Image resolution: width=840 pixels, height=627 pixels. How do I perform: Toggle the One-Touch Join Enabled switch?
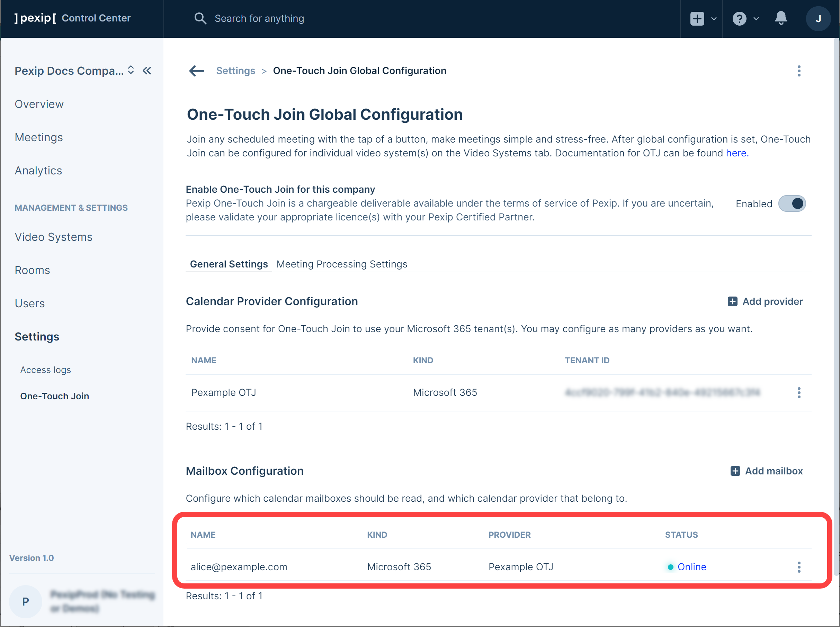pos(792,204)
